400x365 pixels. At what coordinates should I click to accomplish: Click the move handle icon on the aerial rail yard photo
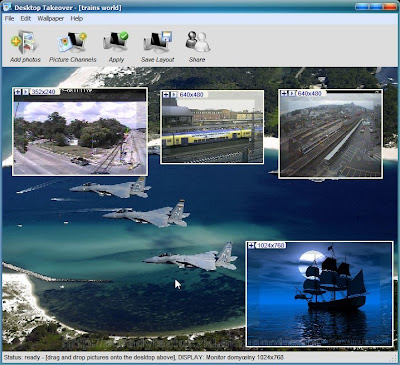[284, 93]
